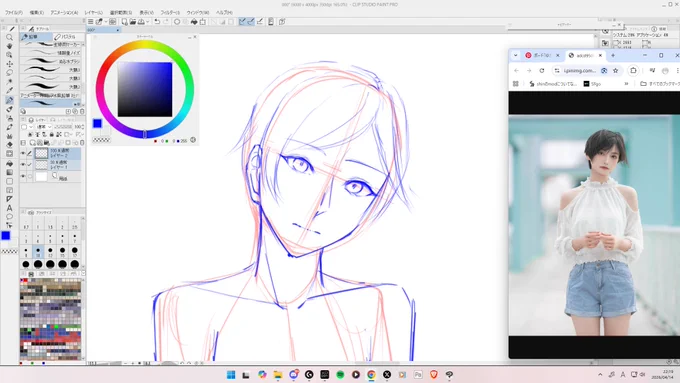Image resolution: width=680 pixels, height=383 pixels.
Task: Toggle lock layer padlock icon
Action: (x=52, y=134)
